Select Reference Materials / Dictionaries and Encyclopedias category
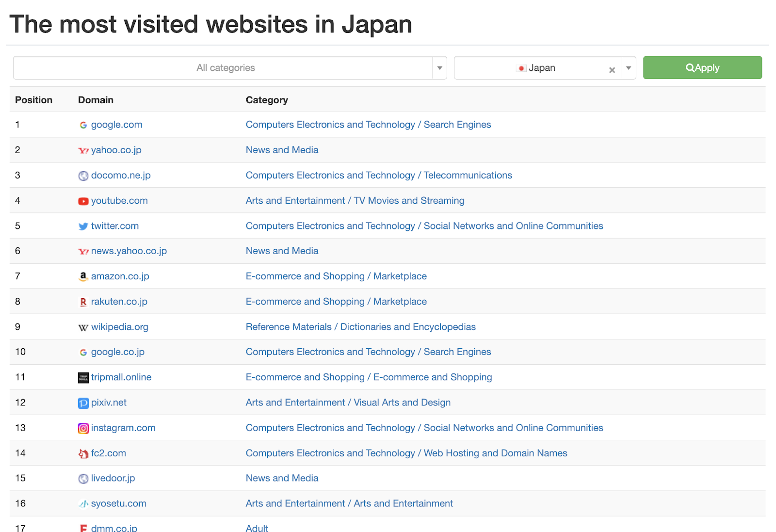This screenshot has height=532, width=776. (x=360, y=327)
